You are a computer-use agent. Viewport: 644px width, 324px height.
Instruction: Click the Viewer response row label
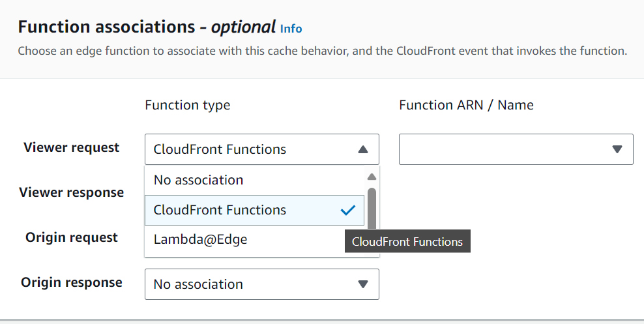(72, 192)
